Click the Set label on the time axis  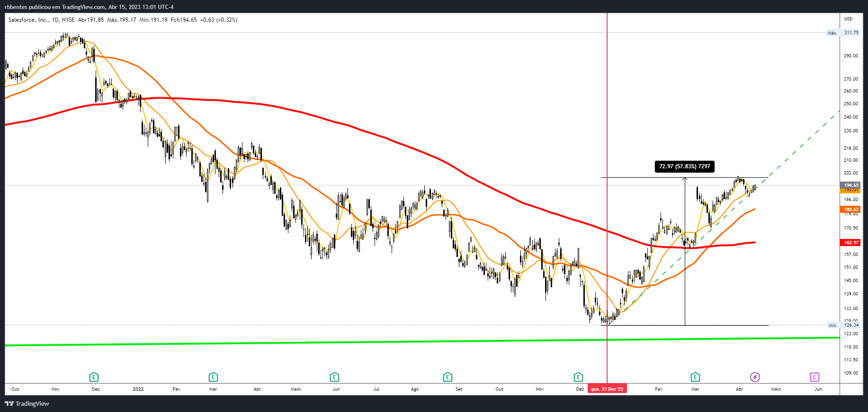(x=459, y=389)
